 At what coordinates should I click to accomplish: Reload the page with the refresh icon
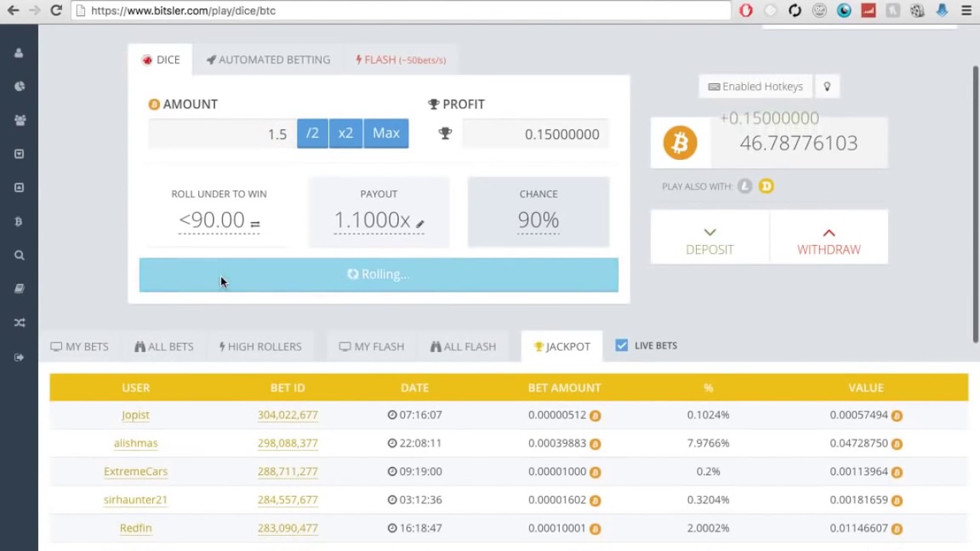coord(55,11)
